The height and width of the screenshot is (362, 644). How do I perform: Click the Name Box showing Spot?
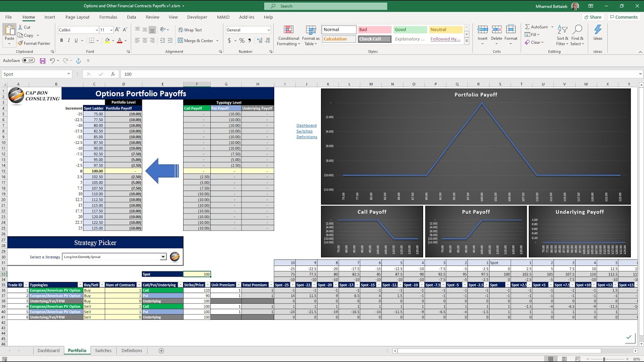36,74
